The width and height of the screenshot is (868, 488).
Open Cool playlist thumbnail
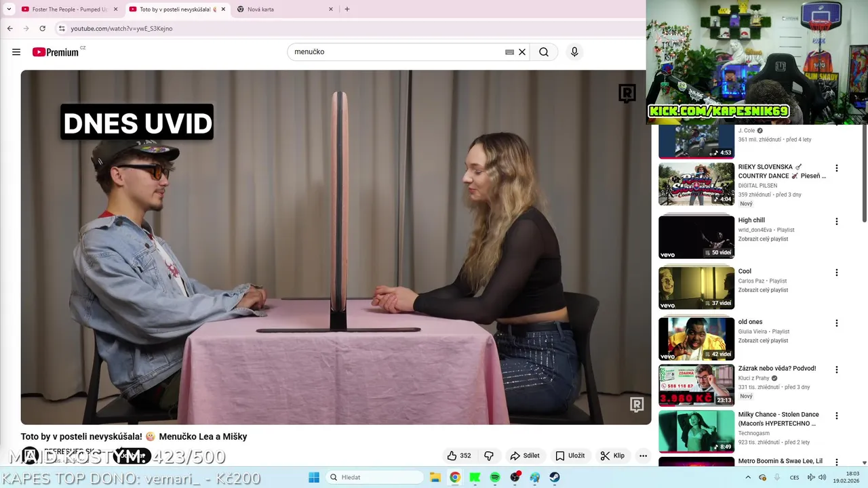coord(696,287)
